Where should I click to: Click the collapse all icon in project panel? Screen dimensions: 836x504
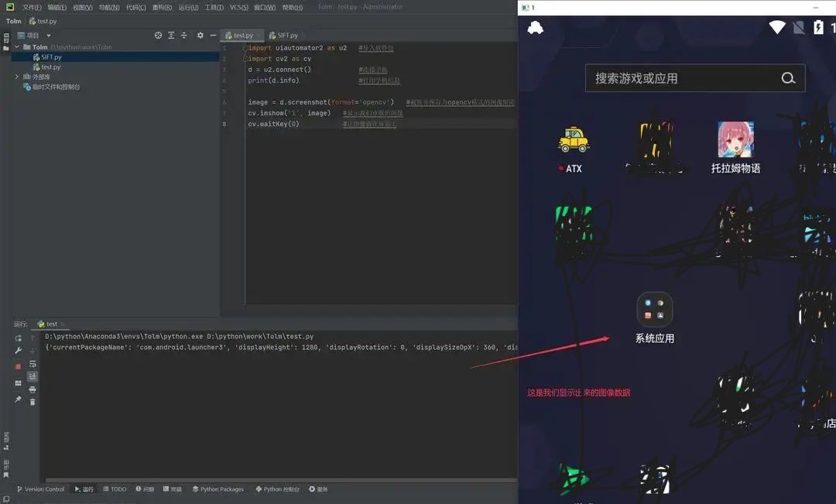click(x=184, y=35)
